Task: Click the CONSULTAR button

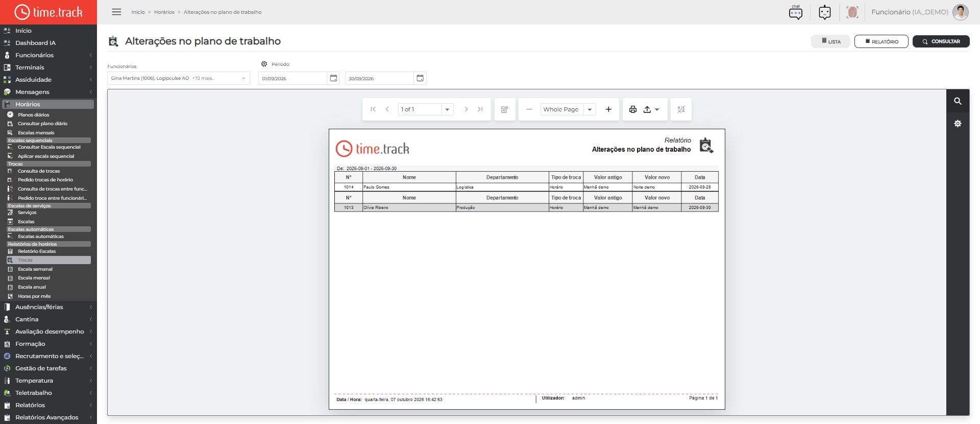Action: [941, 41]
